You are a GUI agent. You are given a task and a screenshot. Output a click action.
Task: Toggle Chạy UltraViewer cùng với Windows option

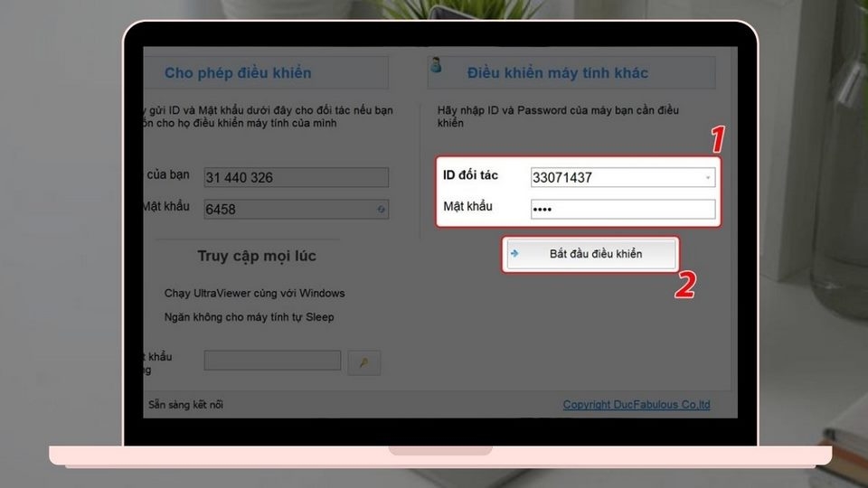[x=254, y=293]
